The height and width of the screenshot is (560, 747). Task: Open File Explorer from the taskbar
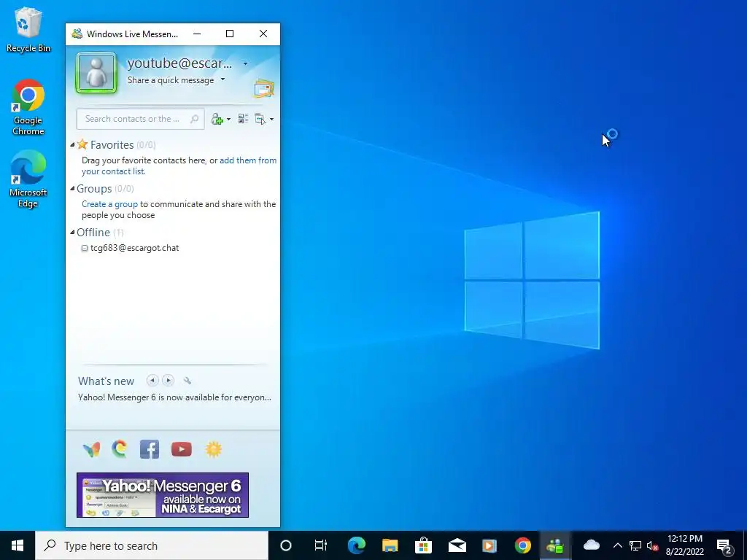tap(390, 545)
